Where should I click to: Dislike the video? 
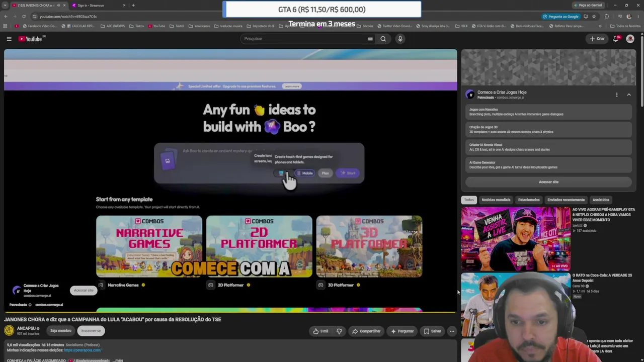coord(339,331)
